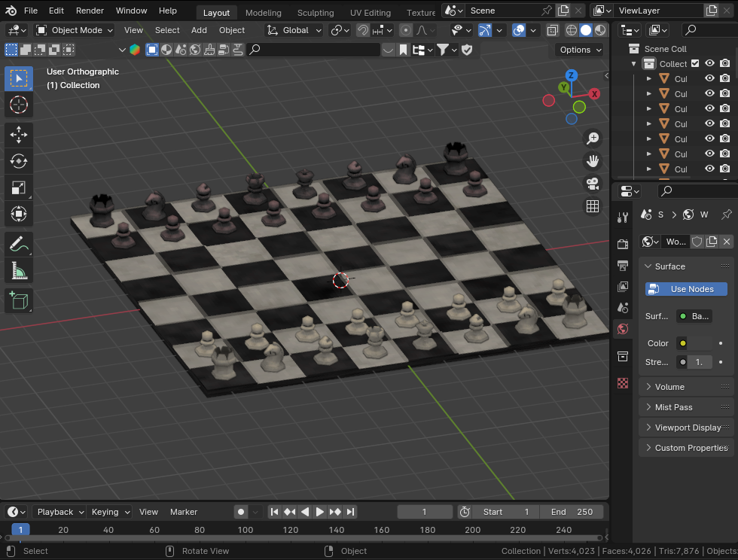Viewport: 738px width, 560px height.
Task: Choose the Annotate pencil tool
Action: tap(19, 244)
